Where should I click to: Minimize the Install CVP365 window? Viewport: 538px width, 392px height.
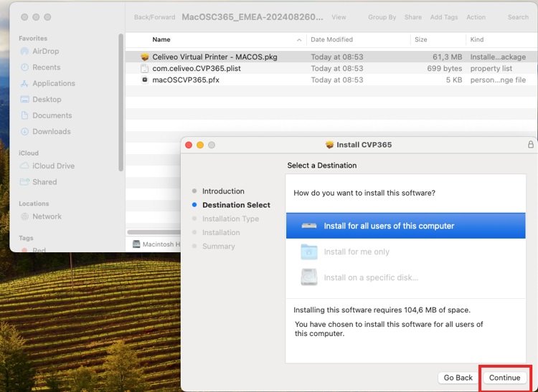(200, 145)
